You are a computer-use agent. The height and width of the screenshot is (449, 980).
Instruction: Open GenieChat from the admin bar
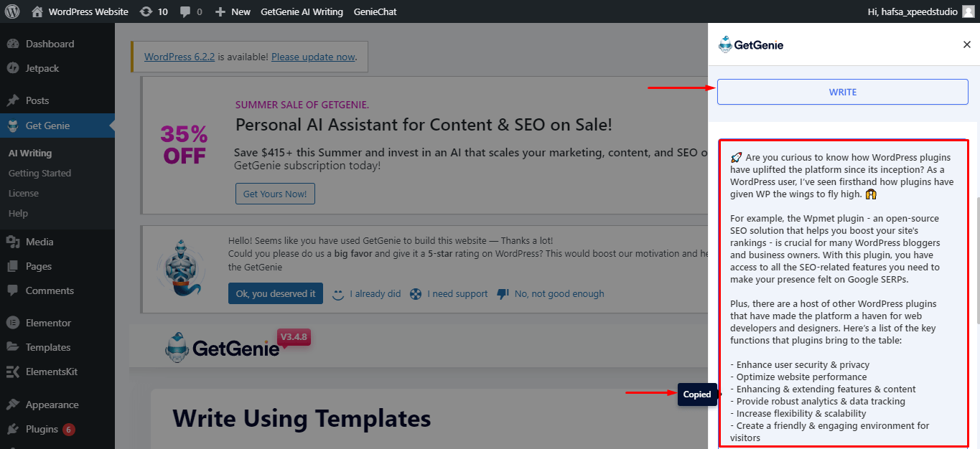tap(375, 11)
